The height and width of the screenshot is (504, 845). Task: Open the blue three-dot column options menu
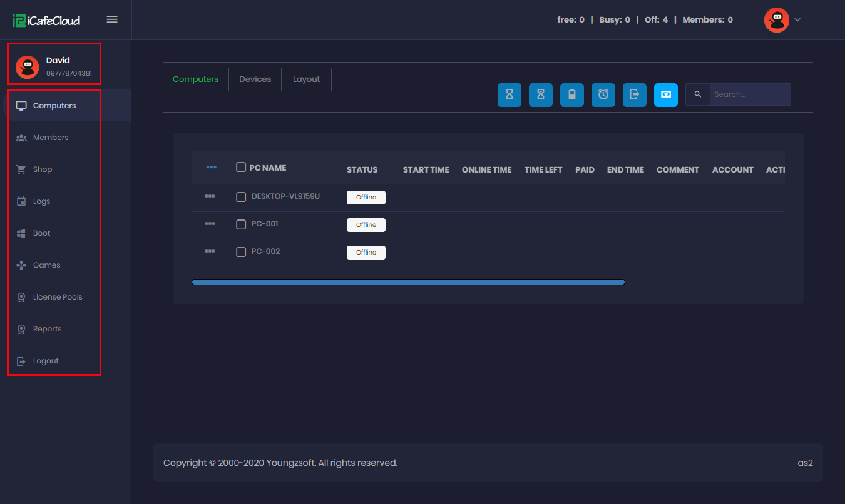tap(211, 167)
